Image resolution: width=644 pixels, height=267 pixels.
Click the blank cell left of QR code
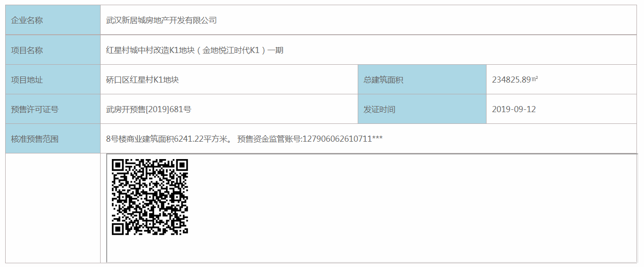(53, 208)
